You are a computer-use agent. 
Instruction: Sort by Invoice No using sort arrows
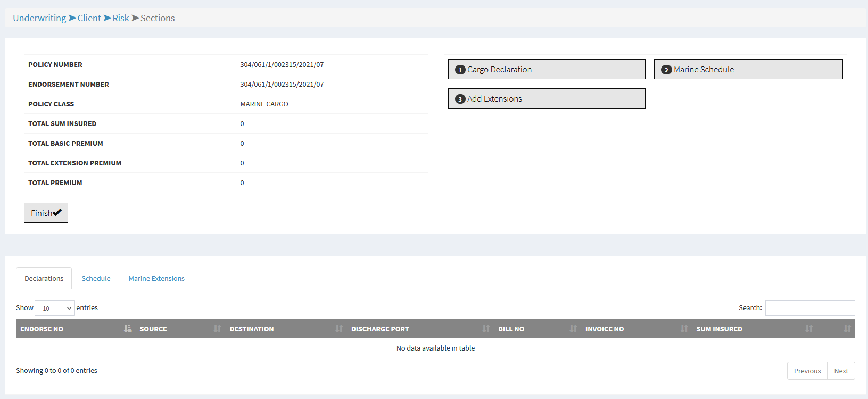point(684,329)
